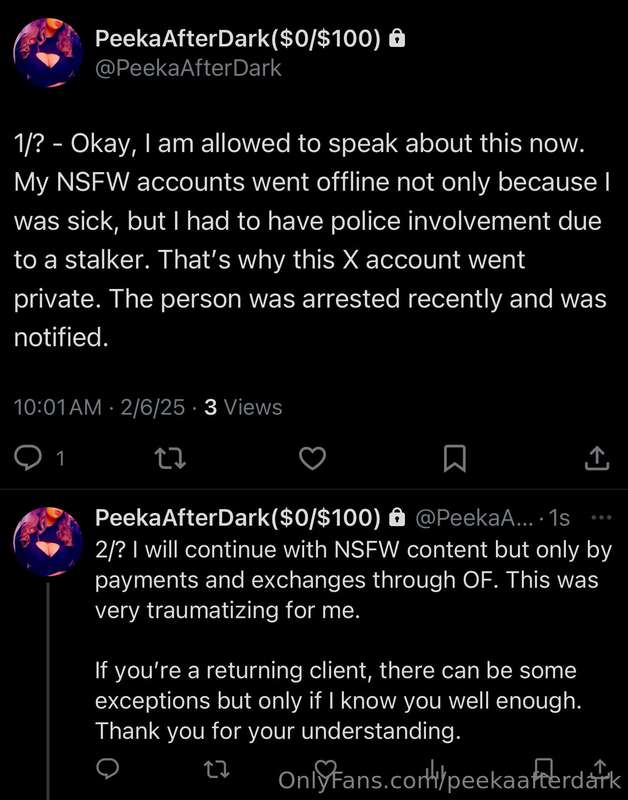Screen dimensions: 628x800
Task: Share the 2/? thread reply
Action: tap(601, 768)
